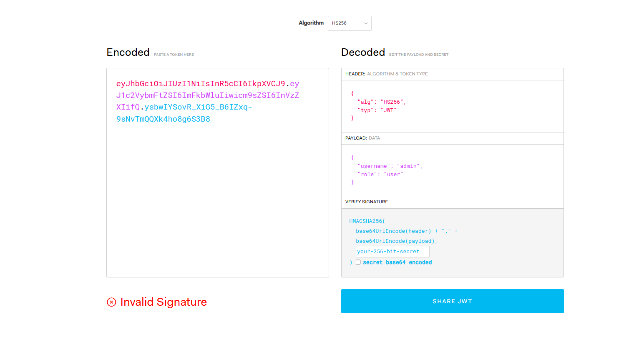644x337 pixels.
Task: Click the HMACSHA256( text
Action: 367,221
